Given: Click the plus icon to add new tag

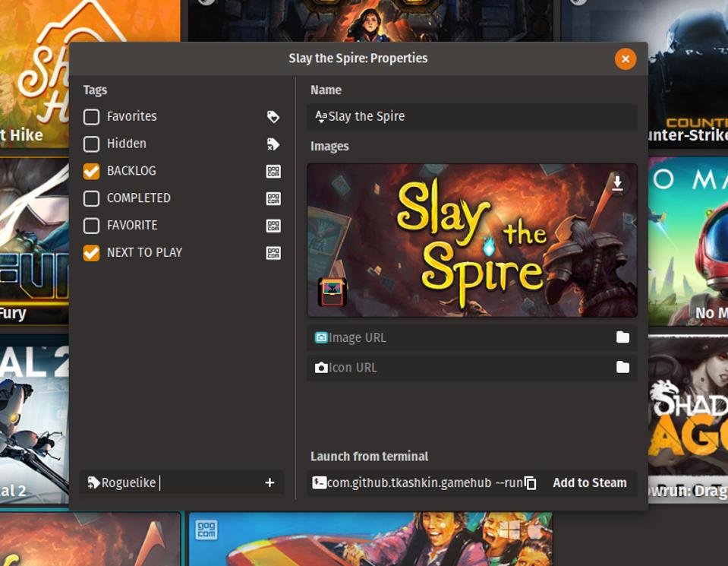Looking at the screenshot, I should (x=269, y=483).
